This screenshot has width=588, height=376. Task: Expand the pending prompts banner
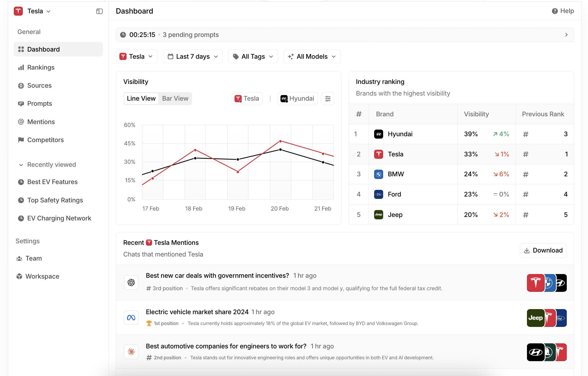click(x=566, y=35)
